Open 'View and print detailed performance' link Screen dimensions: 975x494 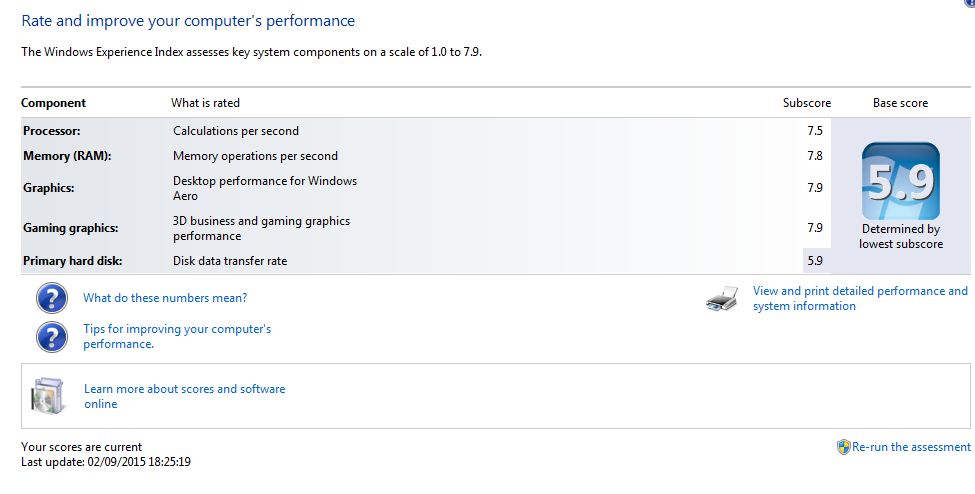click(x=860, y=299)
